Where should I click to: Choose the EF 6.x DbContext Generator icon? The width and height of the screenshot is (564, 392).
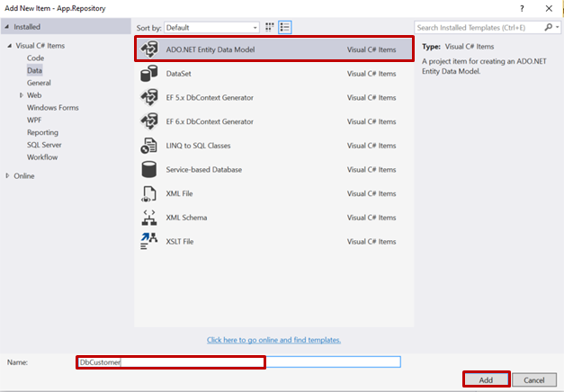149,121
